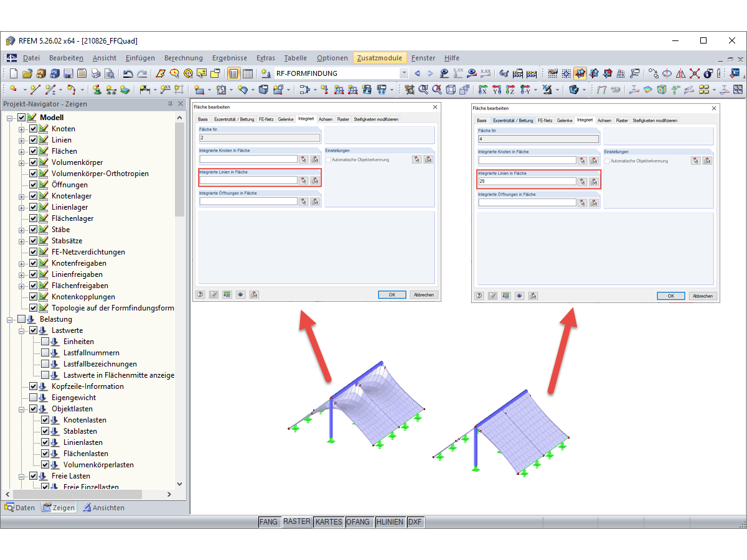Collapse the Belastung tree branch

[x=11, y=319]
